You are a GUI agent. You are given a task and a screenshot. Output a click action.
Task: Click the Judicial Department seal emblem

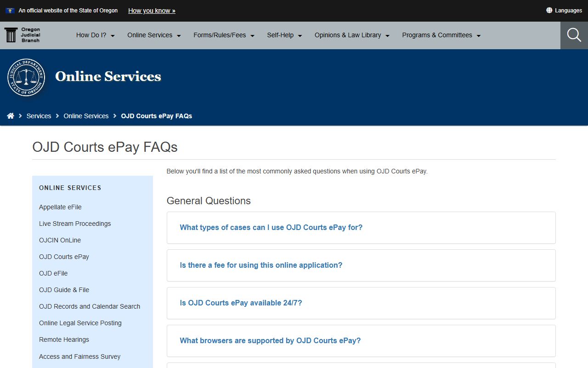tap(26, 77)
